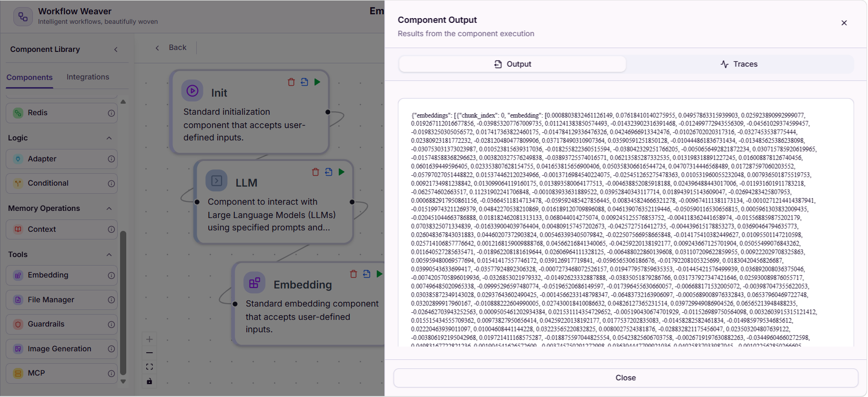Zoom in with the plus canvas control

click(x=150, y=339)
